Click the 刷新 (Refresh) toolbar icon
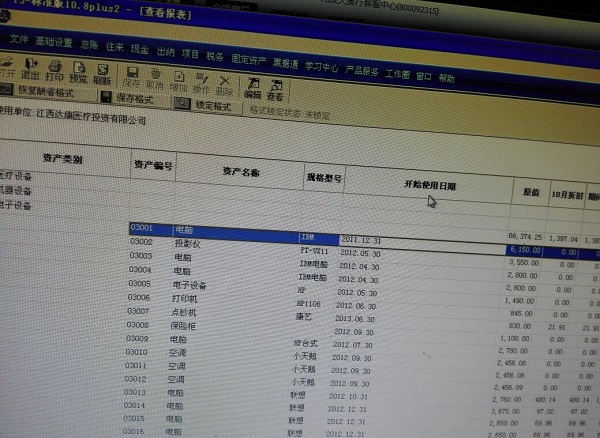 coord(102,75)
